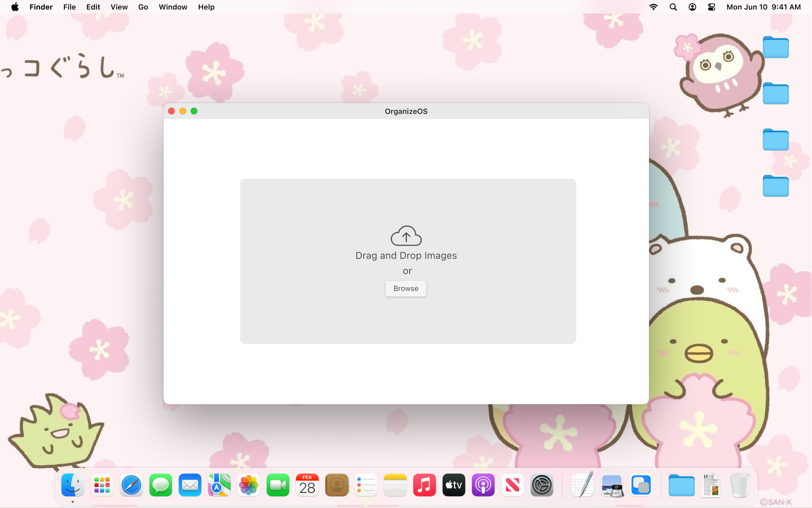This screenshot has height=508, width=812.
Task: Open the blue overlapping-squares app in Dock
Action: [641, 485]
